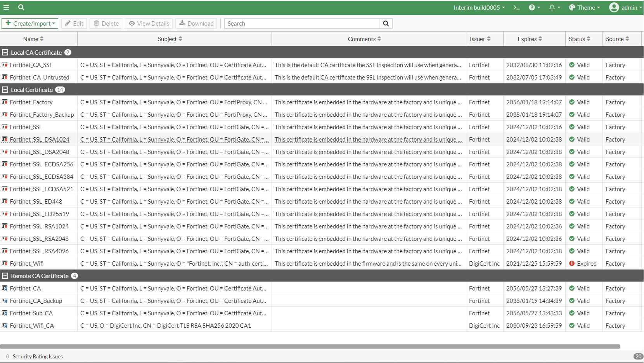Toggle sorting on the Status column

pyautogui.click(x=588, y=39)
